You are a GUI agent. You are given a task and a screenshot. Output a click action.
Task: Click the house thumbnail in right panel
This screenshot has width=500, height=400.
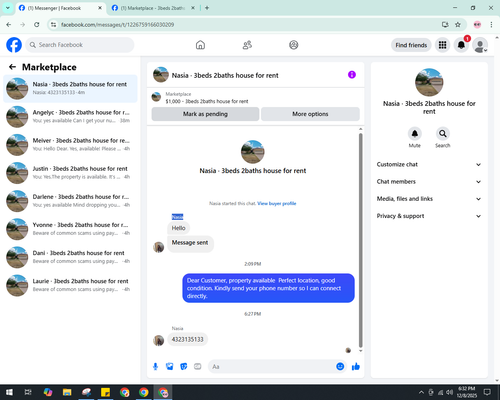[x=429, y=82]
